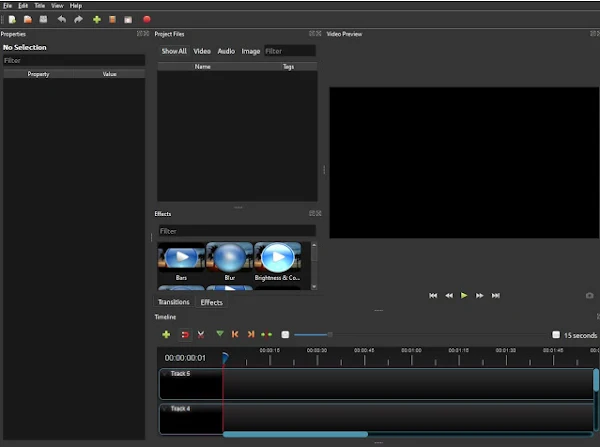Open the Title menu
Image resolution: width=600 pixels, height=447 pixels.
tap(39, 5)
